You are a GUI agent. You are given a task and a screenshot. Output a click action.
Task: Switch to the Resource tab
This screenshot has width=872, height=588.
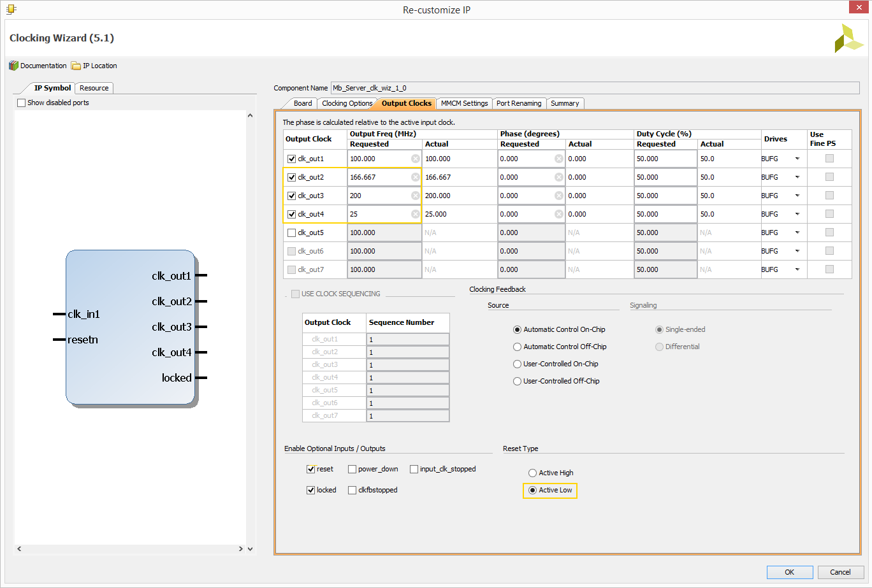click(x=94, y=88)
